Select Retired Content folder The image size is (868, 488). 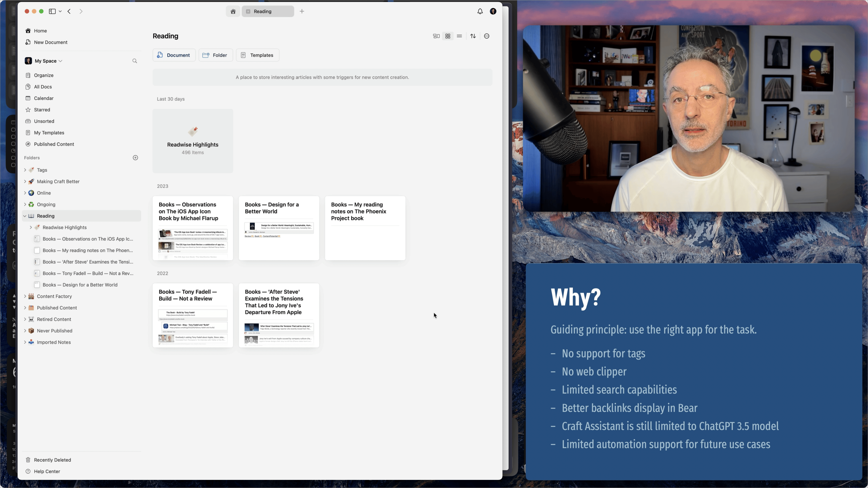81,319
